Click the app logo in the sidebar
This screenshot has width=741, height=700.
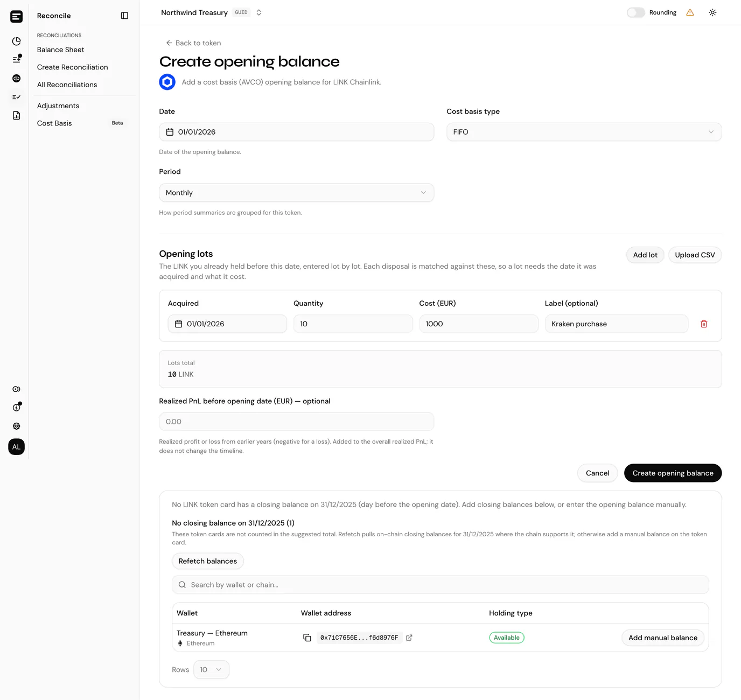[x=17, y=17]
